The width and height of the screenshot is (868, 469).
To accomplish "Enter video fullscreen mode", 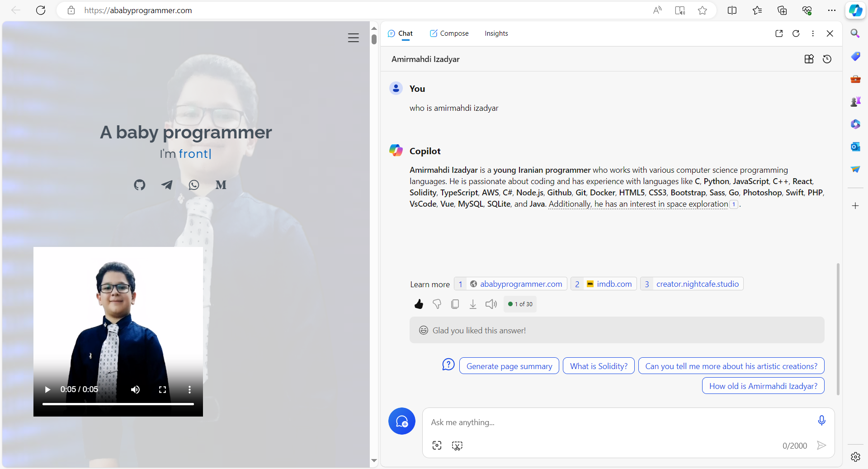I will (162, 389).
